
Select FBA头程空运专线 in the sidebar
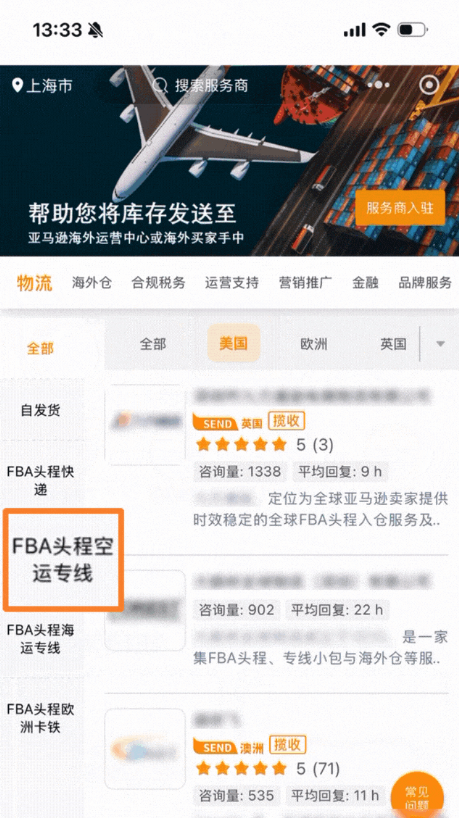click(x=63, y=560)
